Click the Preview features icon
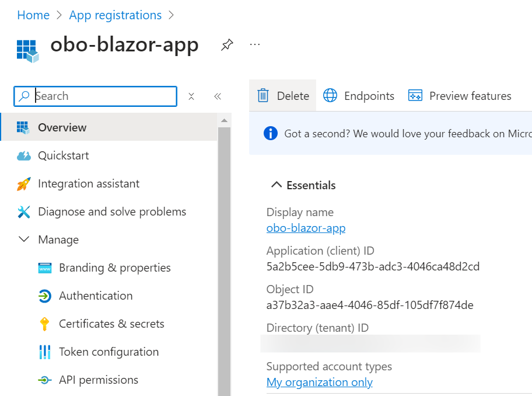The image size is (532, 396). pyautogui.click(x=415, y=96)
